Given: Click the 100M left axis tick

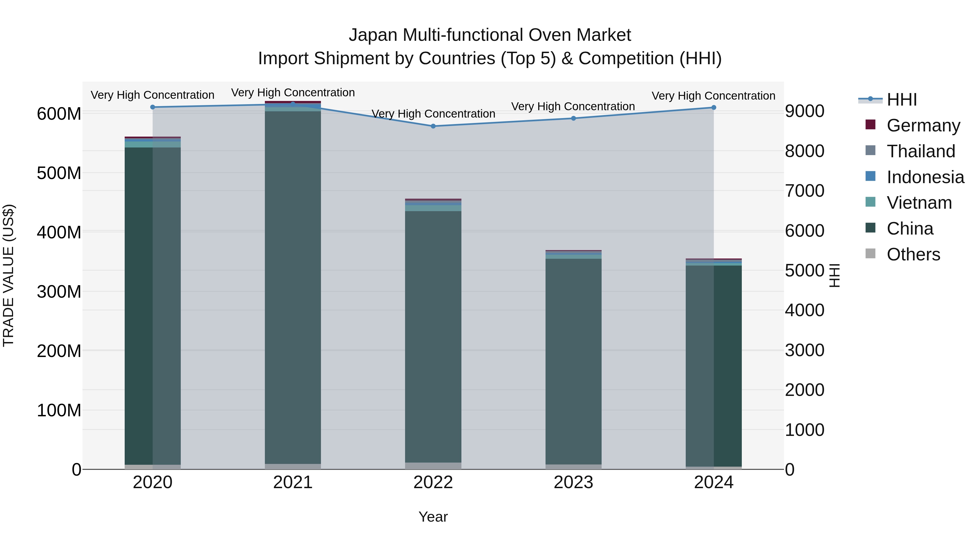Looking at the screenshot, I should coord(59,410).
